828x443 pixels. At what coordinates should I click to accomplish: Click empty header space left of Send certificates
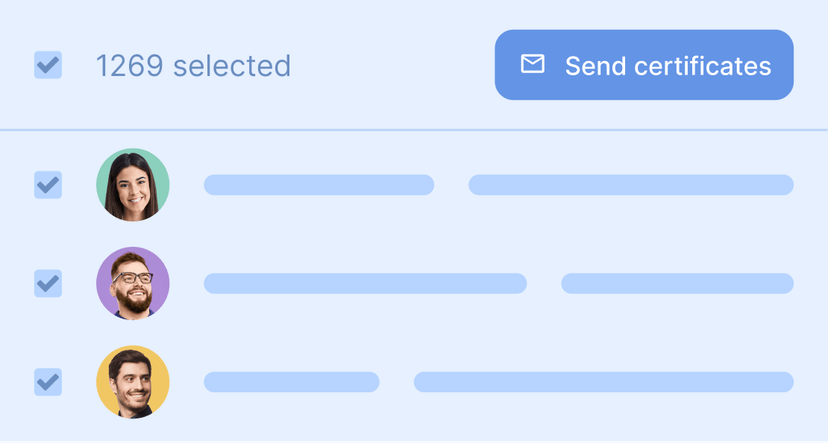pyautogui.click(x=392, y=66)
